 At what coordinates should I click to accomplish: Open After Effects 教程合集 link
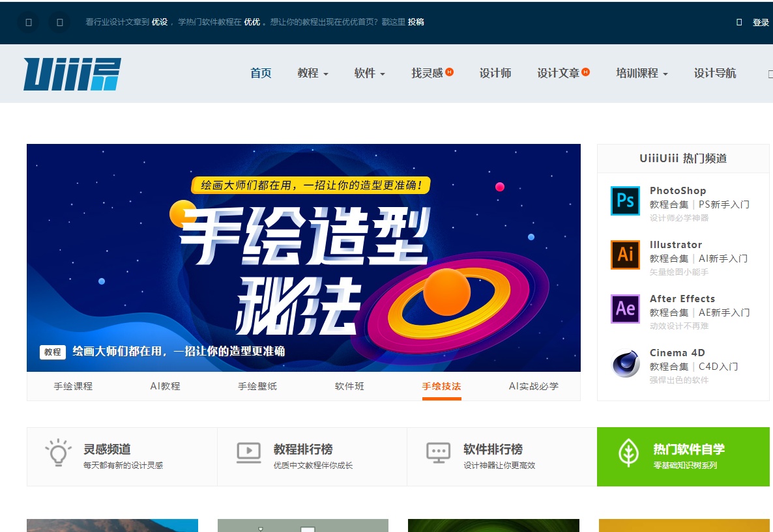[669, 313]
